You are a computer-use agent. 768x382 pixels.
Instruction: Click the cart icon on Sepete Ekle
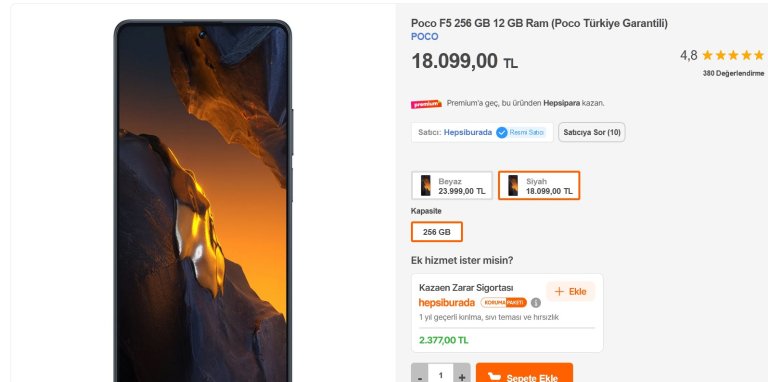pos(495,377)
